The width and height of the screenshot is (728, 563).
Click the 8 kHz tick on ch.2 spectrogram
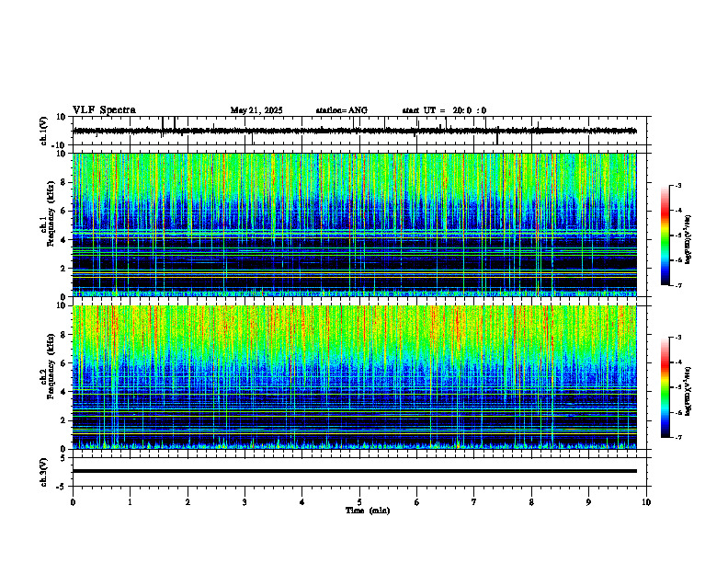[65, 335]
